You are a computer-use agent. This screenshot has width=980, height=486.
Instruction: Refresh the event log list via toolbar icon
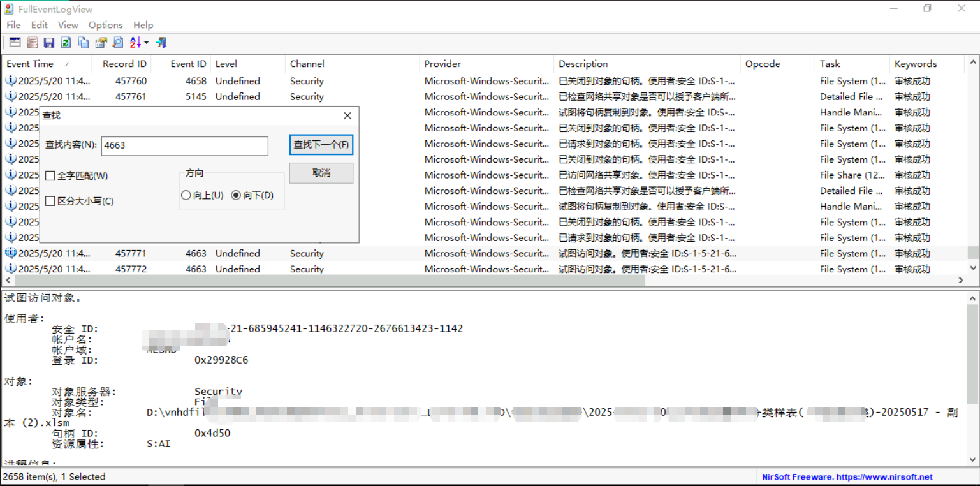[65, 42]
